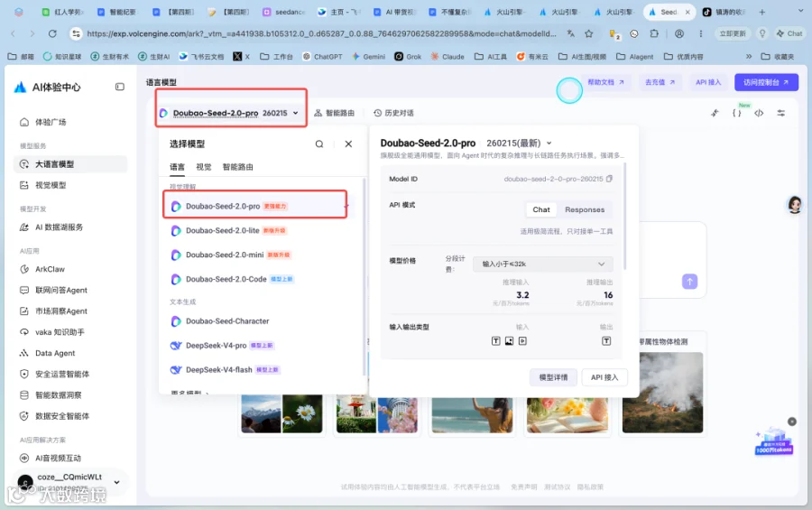Image resolution: width=812 pixels, height=510 pixels.
Task: Copy the Model ID with copy icon
Action: point(609,179)
